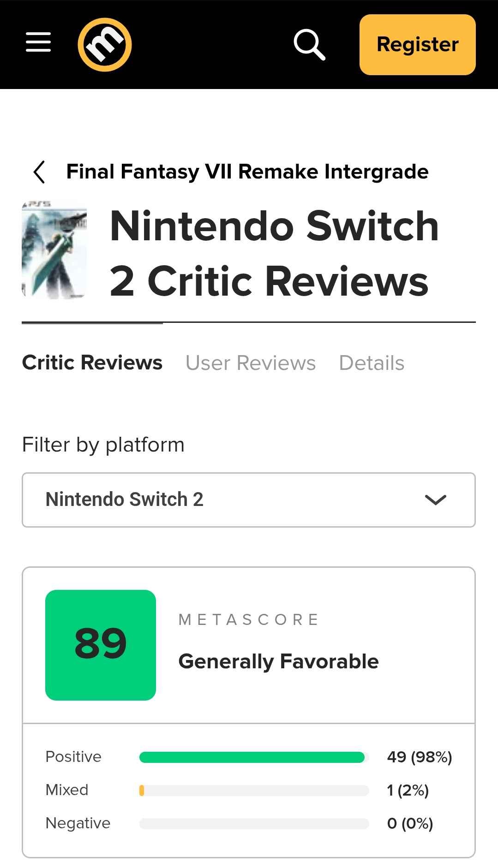The image size is (498, 868).
Task: Open the Nintendo Switch 2 platform dropdown
Action: click(x=231, y=499)
